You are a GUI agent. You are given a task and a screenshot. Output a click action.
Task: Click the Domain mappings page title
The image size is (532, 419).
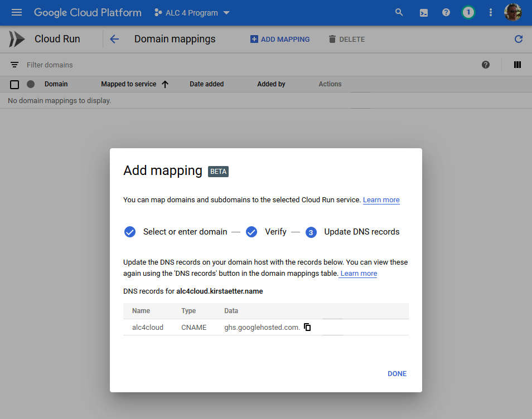pyautogui.click(x=175, y=39)
